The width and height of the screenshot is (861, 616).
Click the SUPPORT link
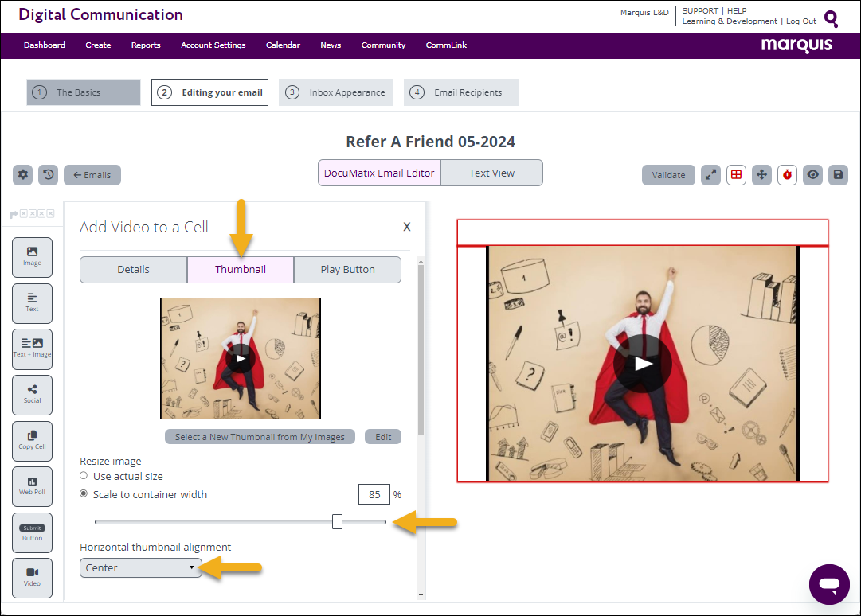700,10
